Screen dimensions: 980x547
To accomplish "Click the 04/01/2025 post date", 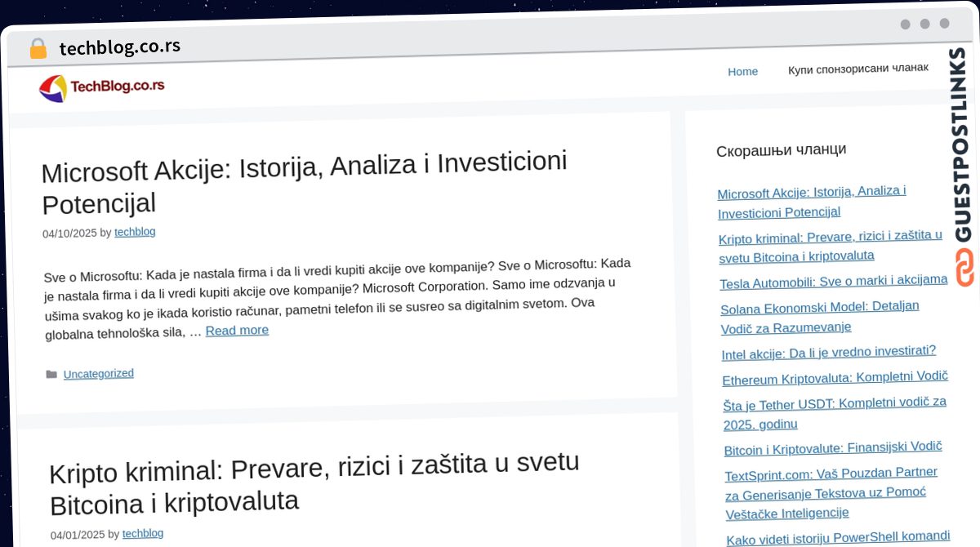I will coord(78,536).
